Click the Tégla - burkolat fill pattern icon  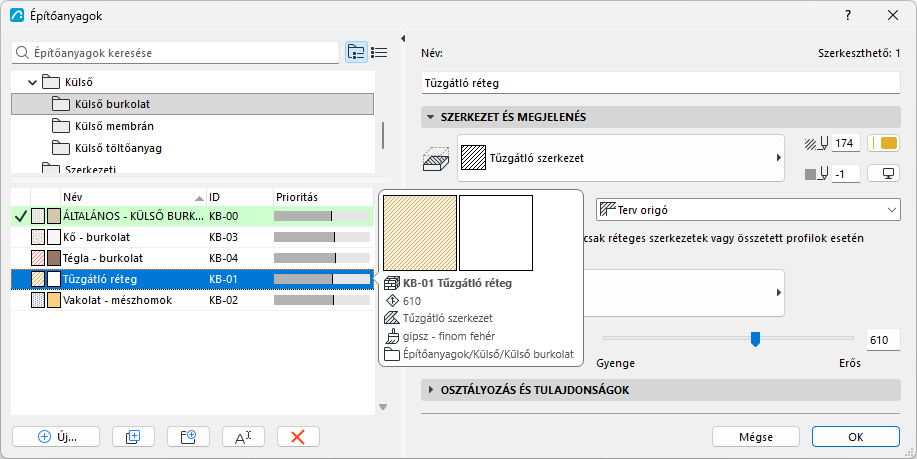[x=37, y=258]
